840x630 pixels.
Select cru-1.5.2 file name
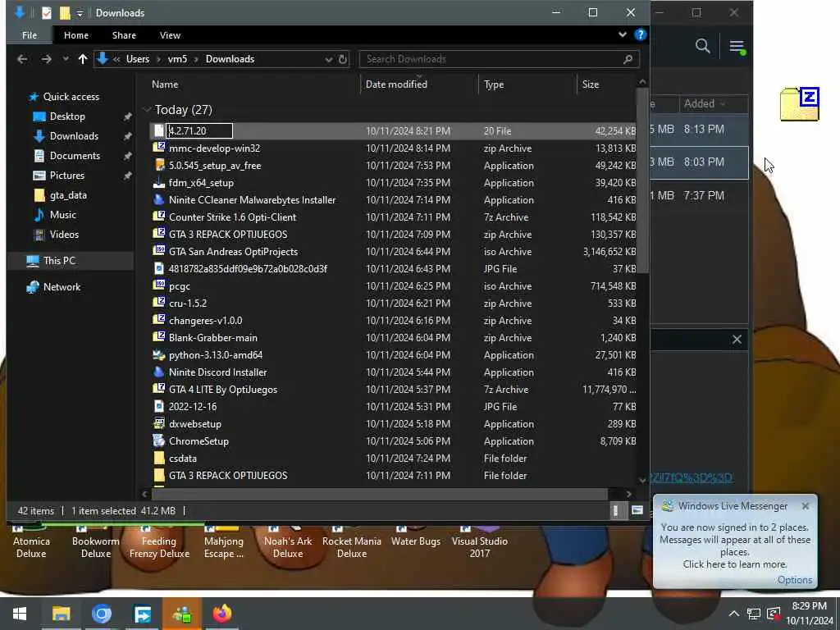(188, 304)
